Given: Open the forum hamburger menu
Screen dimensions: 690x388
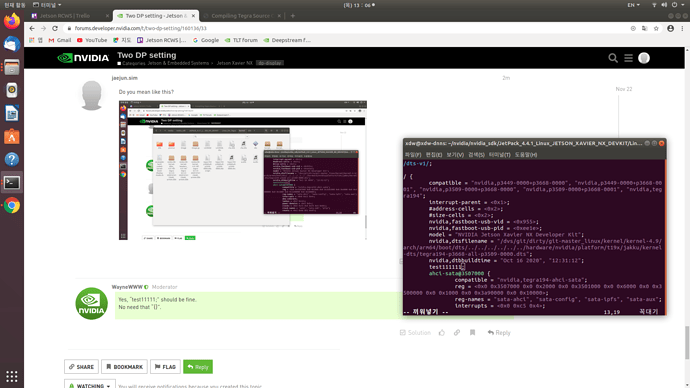Looking at the screenshot, I should point(628,58).
